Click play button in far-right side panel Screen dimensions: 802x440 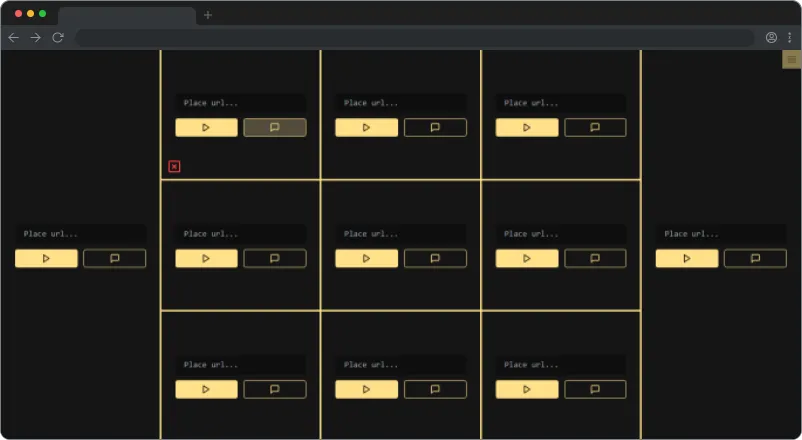pyautogui.click(x=687, y=258)
